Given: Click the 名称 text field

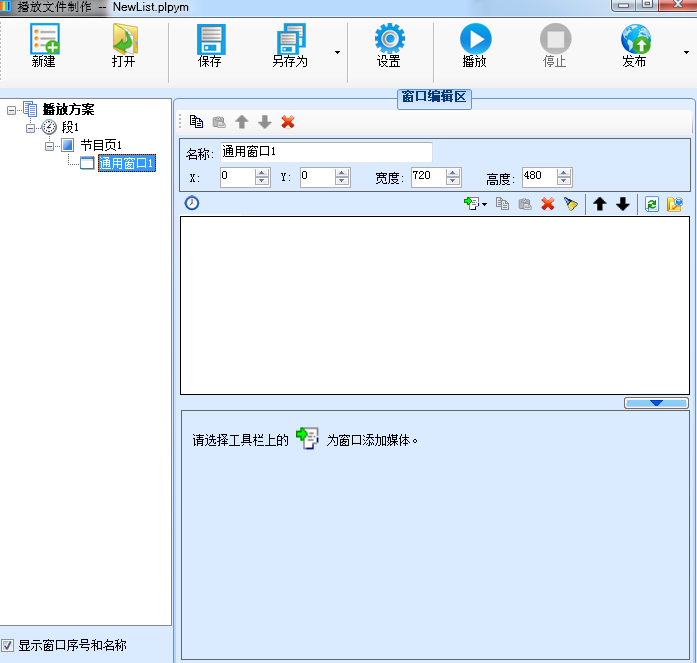Looking at the screenshot, I should (326, 152).
